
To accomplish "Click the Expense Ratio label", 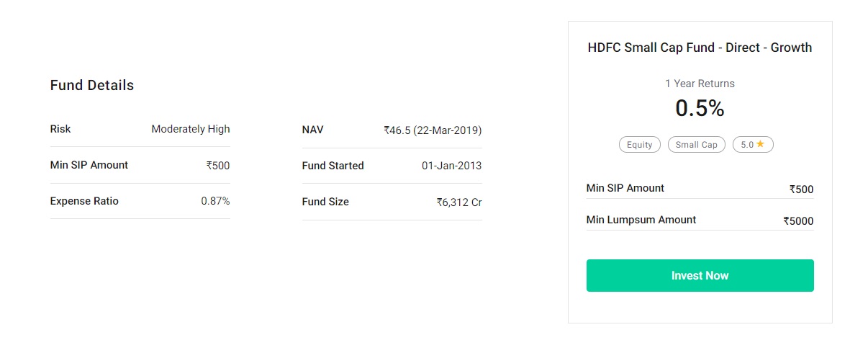I will (x=84, y=201).
